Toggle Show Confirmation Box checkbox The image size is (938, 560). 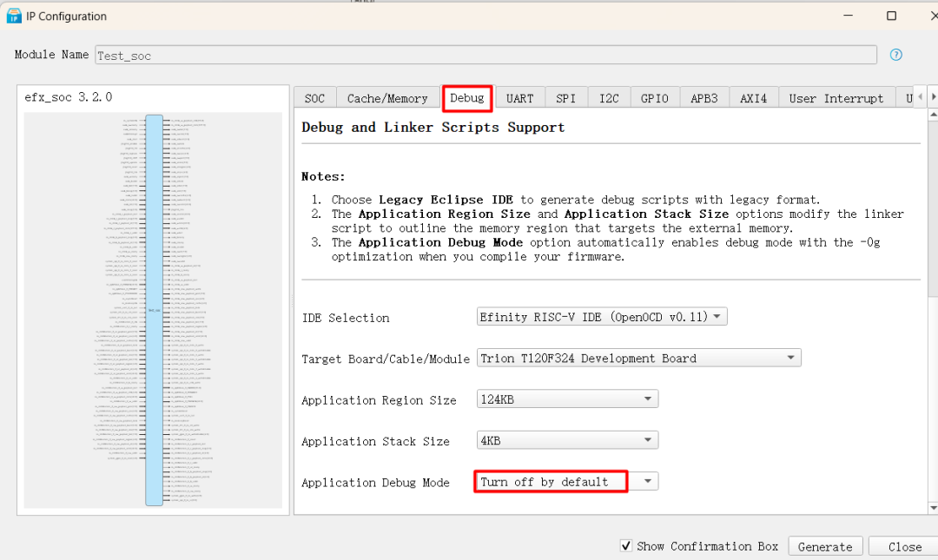click(x=626, y=546)
